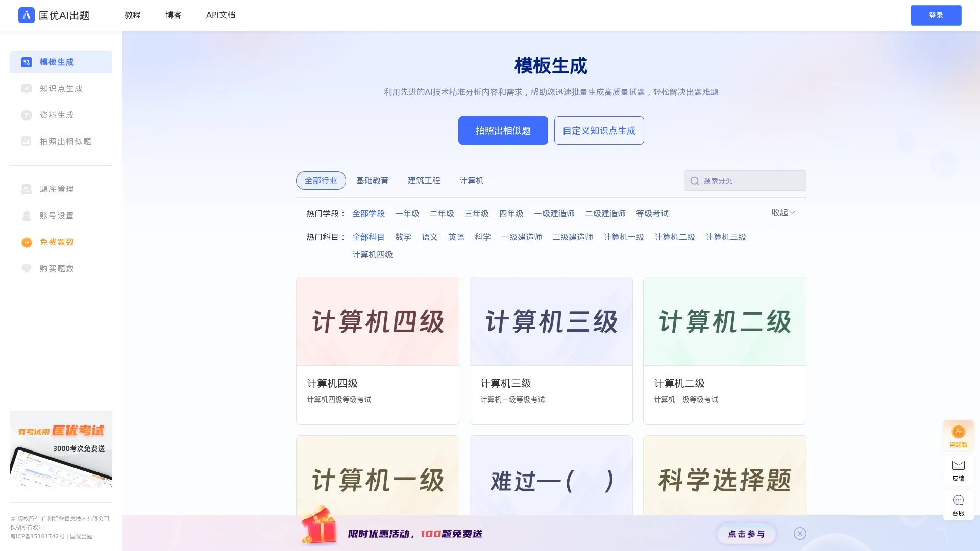Open the 题库管理 sidebar icon
980x551 pixels.
point(27,189)
